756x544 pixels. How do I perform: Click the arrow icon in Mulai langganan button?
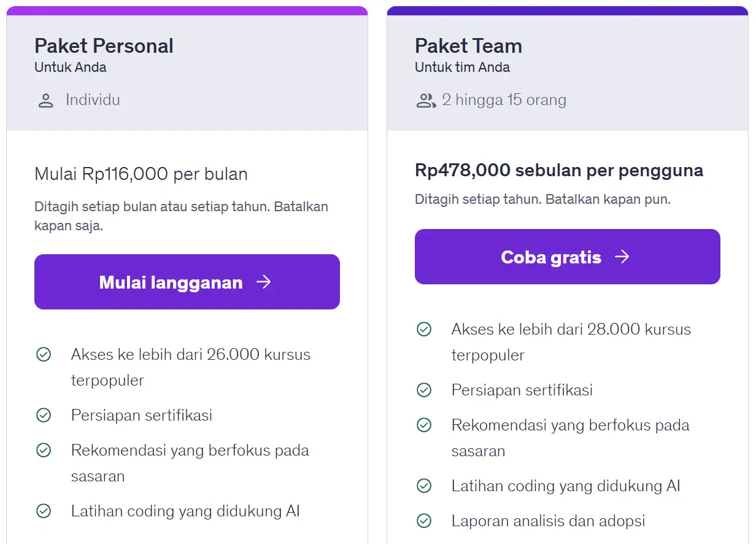pos(264,282)
